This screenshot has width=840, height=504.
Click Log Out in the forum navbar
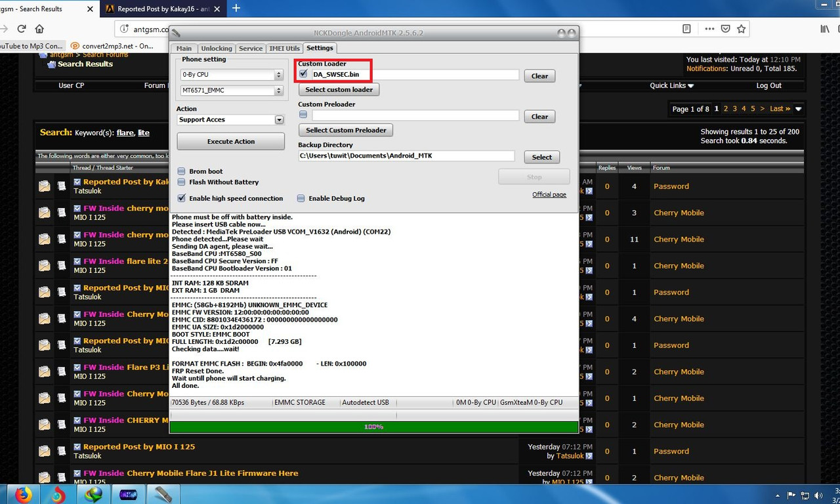(768, 85)
